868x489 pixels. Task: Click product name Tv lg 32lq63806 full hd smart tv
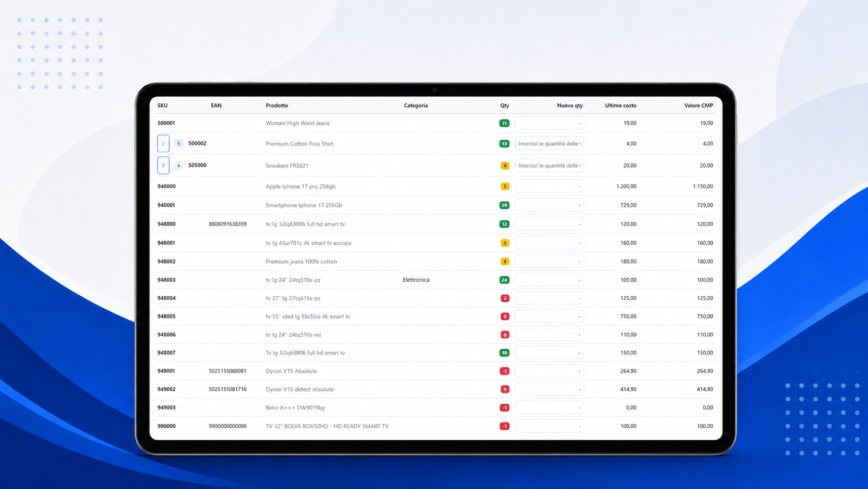(x=305, y=353)
